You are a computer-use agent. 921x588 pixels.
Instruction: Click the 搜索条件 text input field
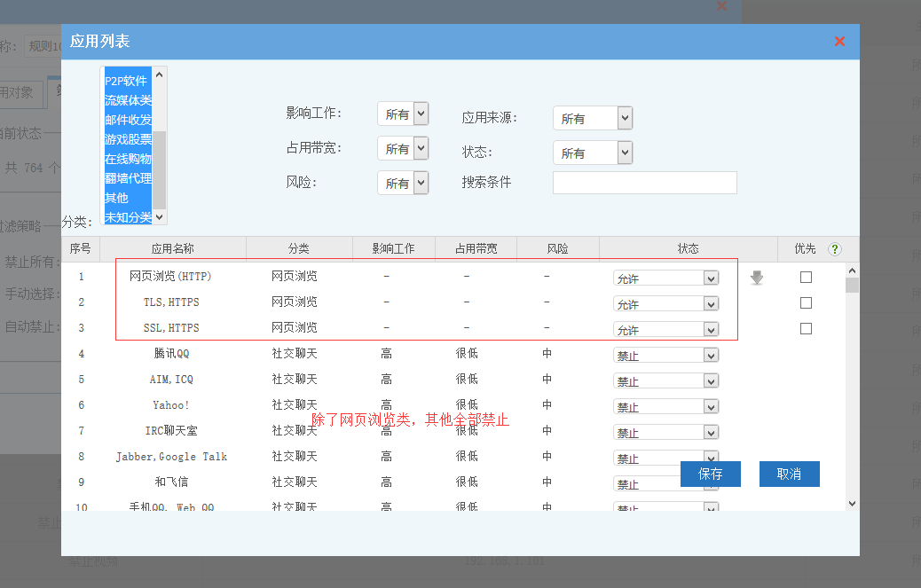(x=644, y=183)
